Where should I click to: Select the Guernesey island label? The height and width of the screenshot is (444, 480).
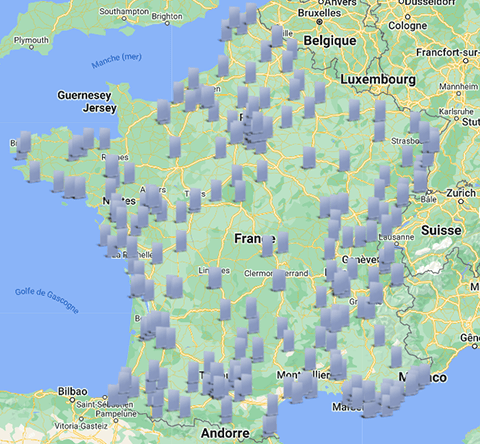coord(84,95)
